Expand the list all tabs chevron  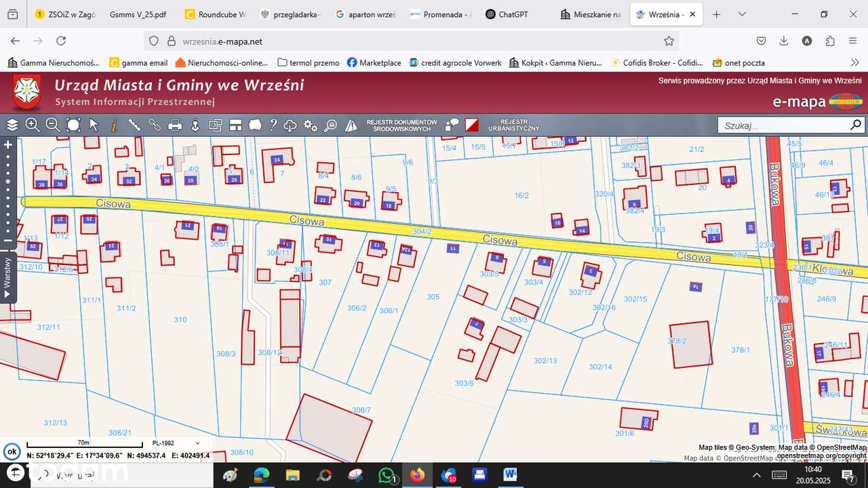[x=742, y=14]
